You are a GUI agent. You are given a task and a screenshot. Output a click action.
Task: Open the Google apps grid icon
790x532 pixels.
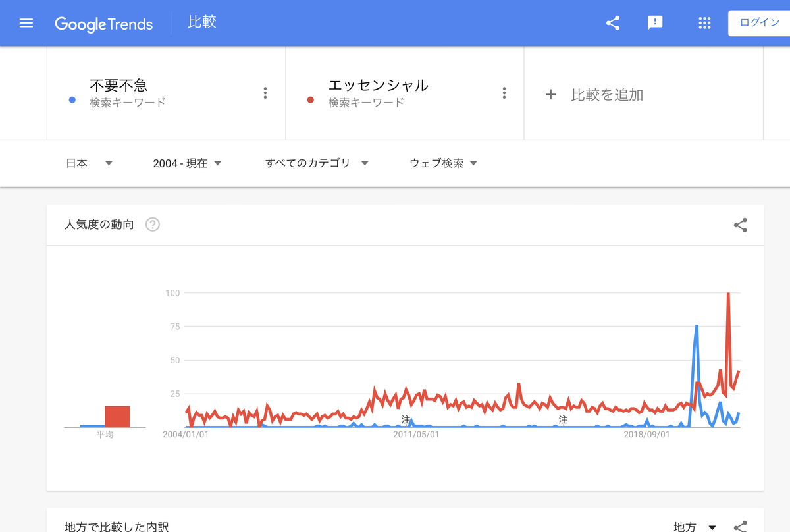704,22
